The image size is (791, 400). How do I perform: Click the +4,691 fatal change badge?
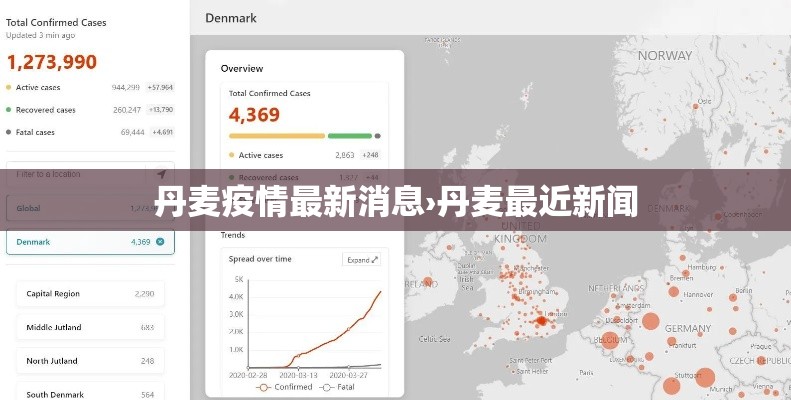[162, 132]
